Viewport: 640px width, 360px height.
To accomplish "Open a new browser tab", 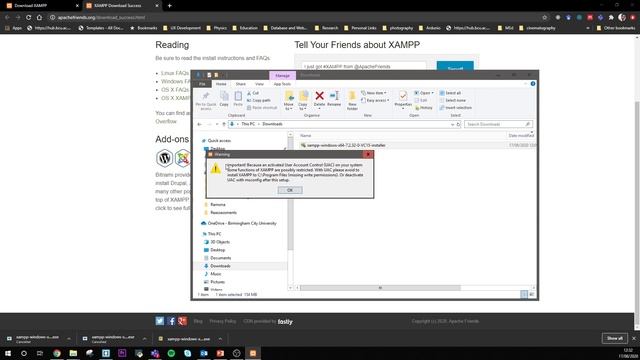I will coord(169,6).
